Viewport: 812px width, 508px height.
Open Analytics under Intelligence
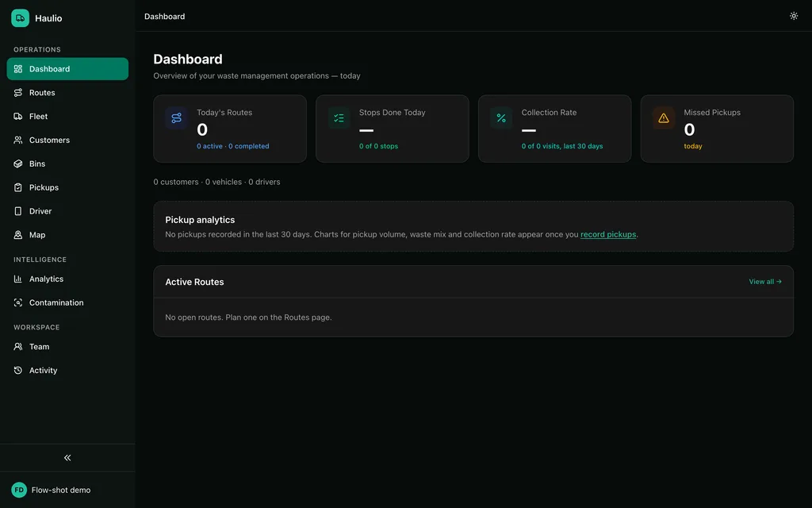[x=67, y=279]
